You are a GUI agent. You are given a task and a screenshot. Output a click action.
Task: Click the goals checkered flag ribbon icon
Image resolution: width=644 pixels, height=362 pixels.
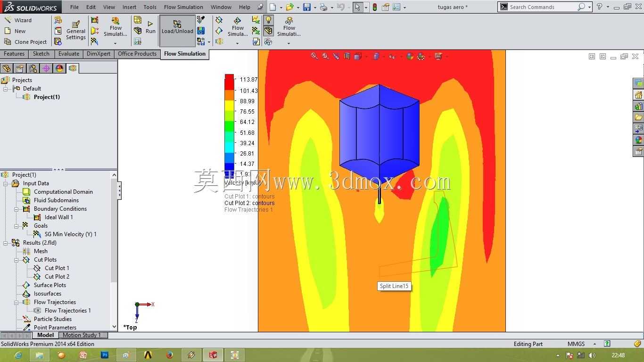pyautogui.click(x=94, y=41)
